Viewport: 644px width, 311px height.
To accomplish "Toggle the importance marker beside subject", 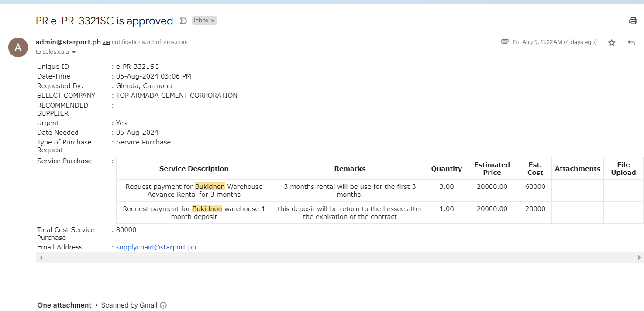I will [183, 21].
